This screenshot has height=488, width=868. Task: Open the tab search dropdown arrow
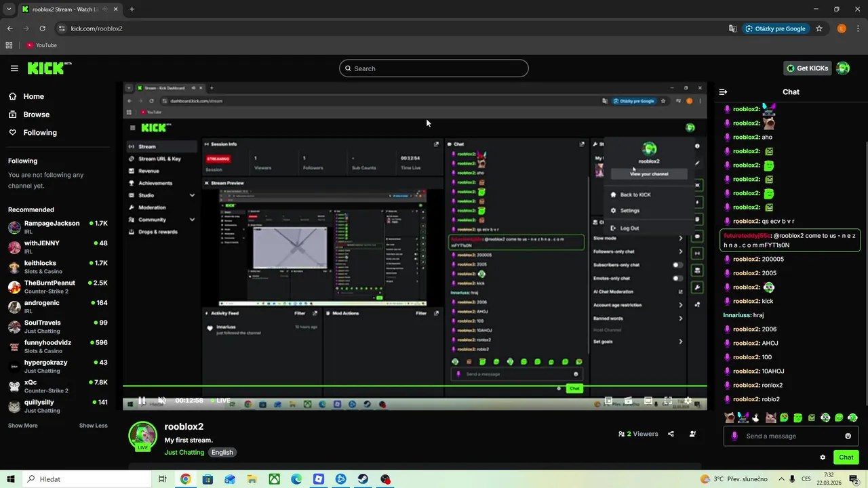tap(9, 9)
